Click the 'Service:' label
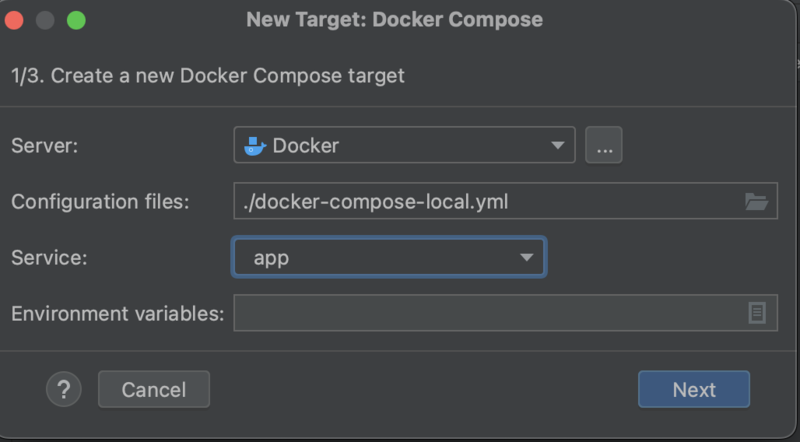 pos(49,257)
